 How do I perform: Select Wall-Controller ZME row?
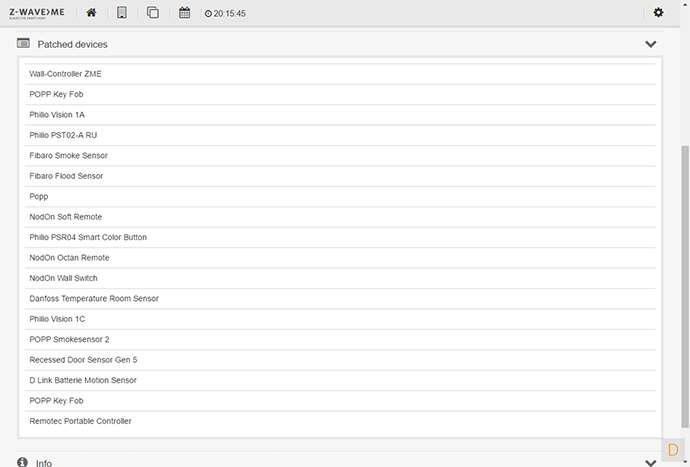[340, 74]
